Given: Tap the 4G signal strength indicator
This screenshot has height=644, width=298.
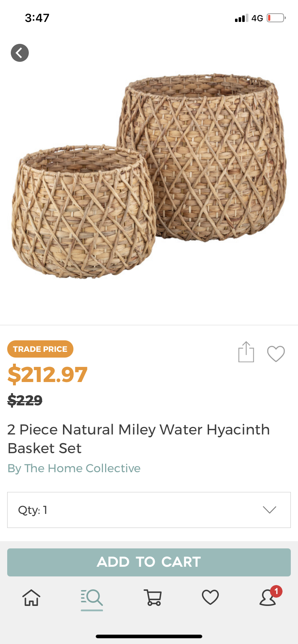Looking at the screenshot, I should click(x=249, y=18).
